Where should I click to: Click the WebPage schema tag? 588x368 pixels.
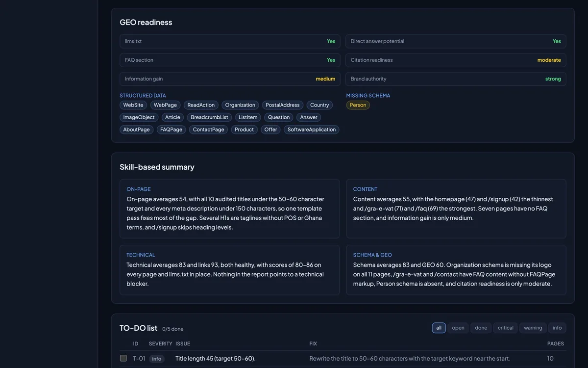tap(165, 105)
